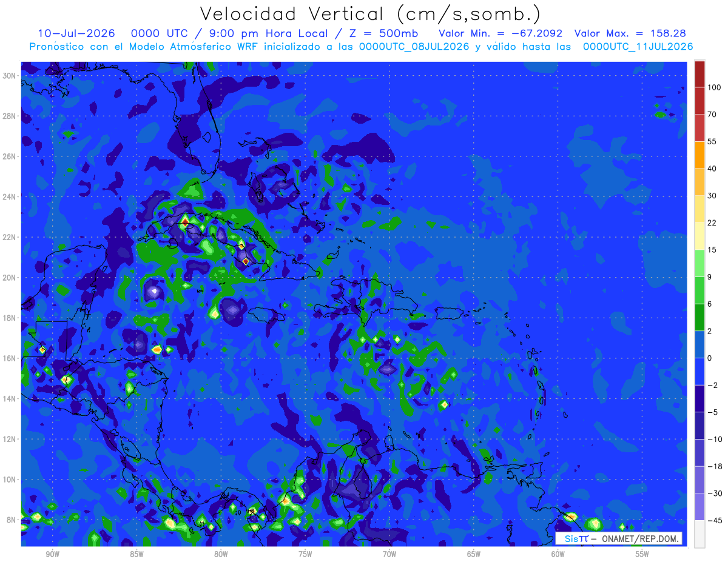This screenshot has width=728, height=562.
Task: Click longitude axis label '90W'
Action: pos(52,554)
